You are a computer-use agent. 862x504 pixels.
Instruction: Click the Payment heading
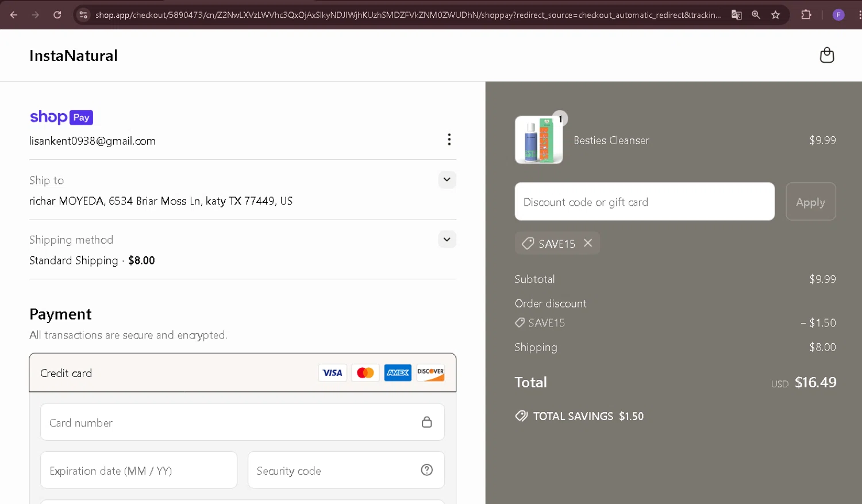[60, 314]
